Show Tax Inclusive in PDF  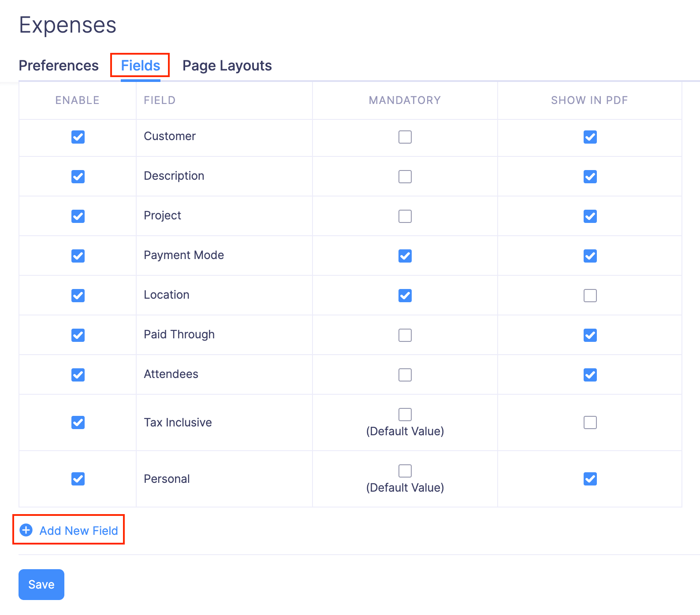pos(590,422)
